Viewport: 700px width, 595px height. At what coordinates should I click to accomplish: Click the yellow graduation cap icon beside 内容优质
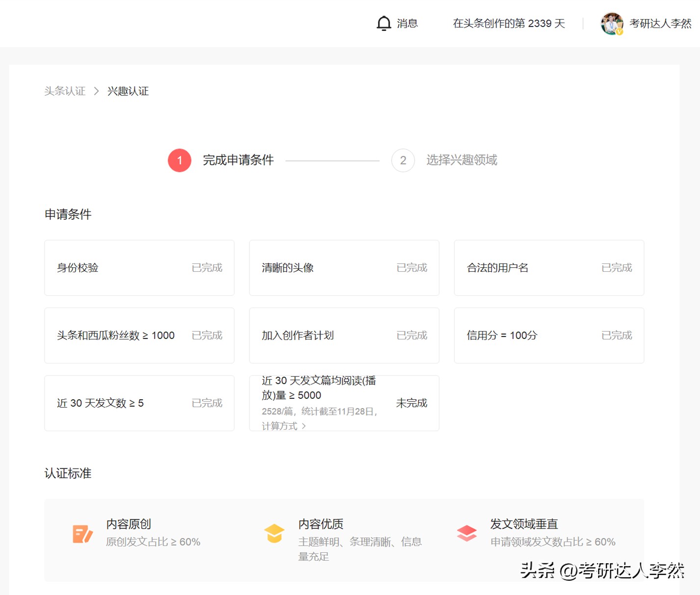click(x=275, y=533)
